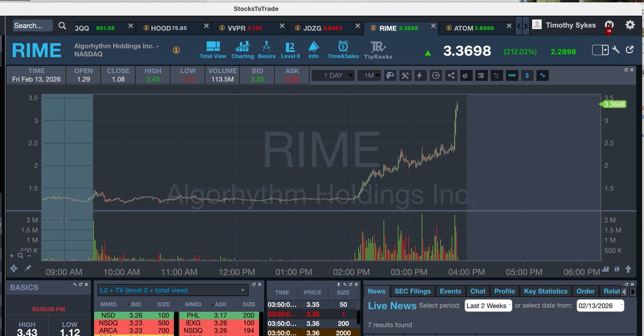Viewport: 644px width, 336px height.
Task: Open Timothy Sykes user profile
Action: point(564,25)
